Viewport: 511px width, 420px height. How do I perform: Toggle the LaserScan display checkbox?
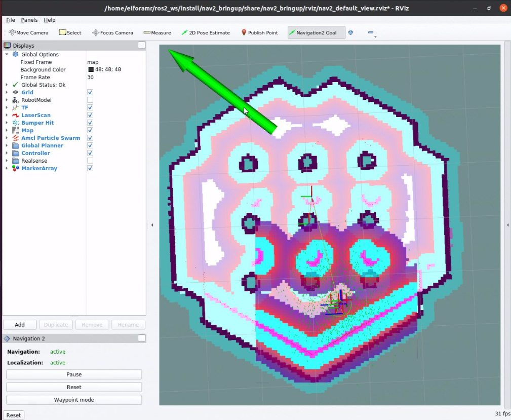[90, 115]
